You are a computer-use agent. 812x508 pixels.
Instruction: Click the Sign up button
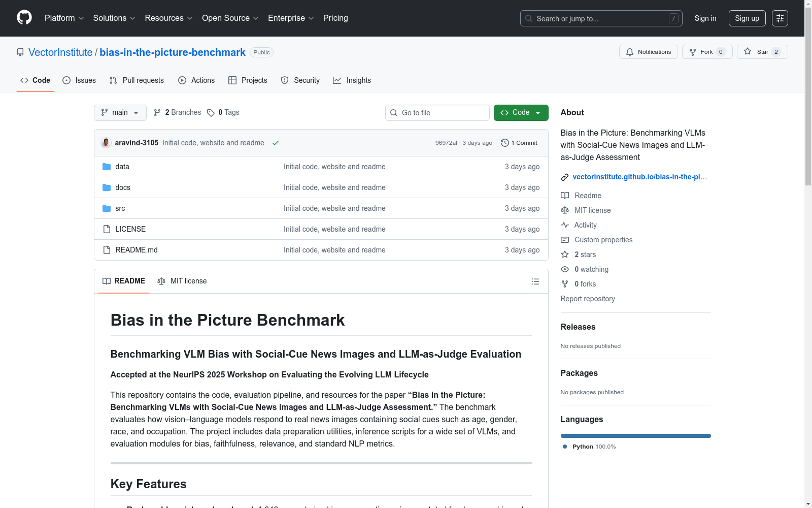click(x=747, y=18)
